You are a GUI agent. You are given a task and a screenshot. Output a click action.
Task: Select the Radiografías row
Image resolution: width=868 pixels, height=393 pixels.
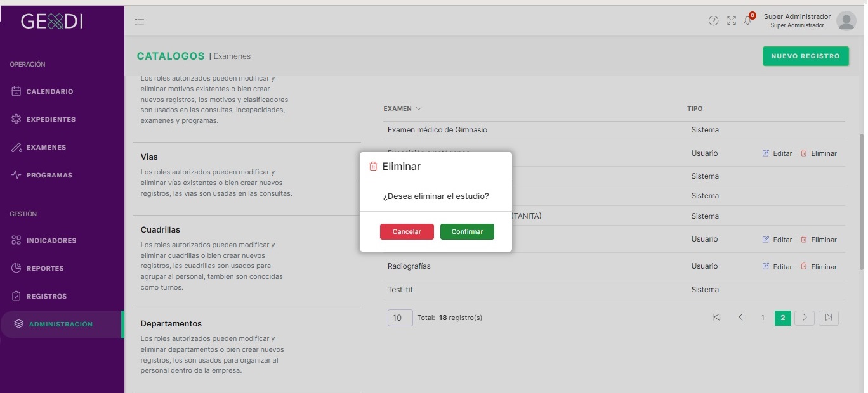[x=614, y=266]
